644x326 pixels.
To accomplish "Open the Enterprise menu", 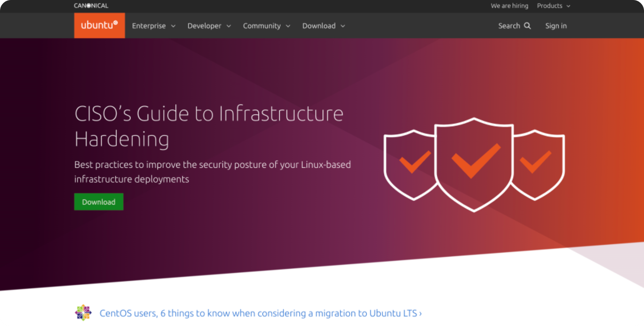I will (x=154, y=26).
